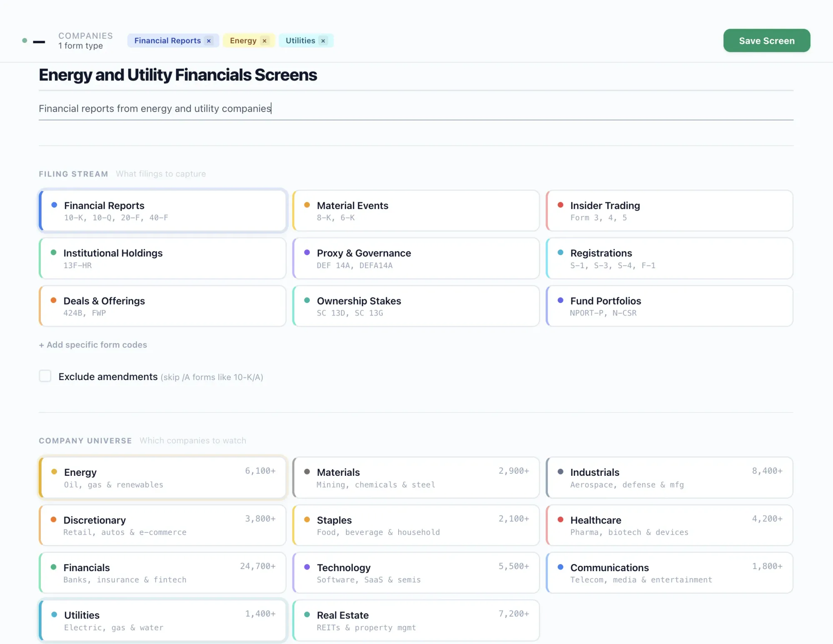Select the Material Events filing stream
The height and width of the screenshot is (644, 833).
click(416, 211)
